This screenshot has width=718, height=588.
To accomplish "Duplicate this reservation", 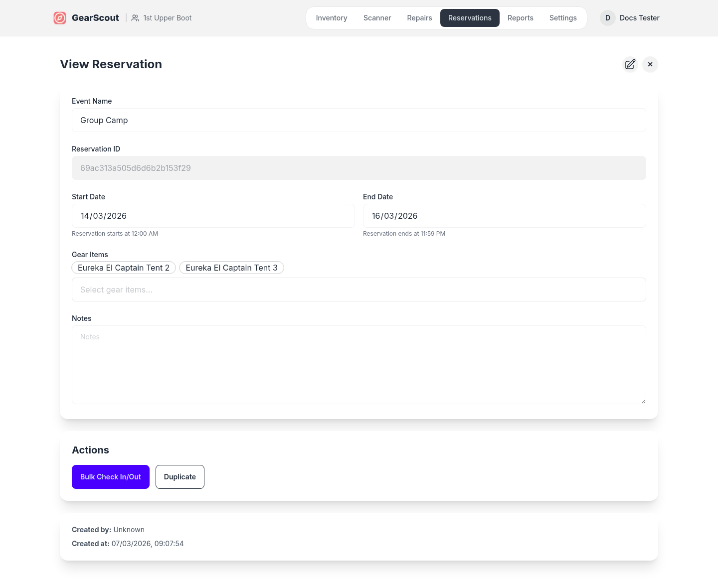I will 179,477.
